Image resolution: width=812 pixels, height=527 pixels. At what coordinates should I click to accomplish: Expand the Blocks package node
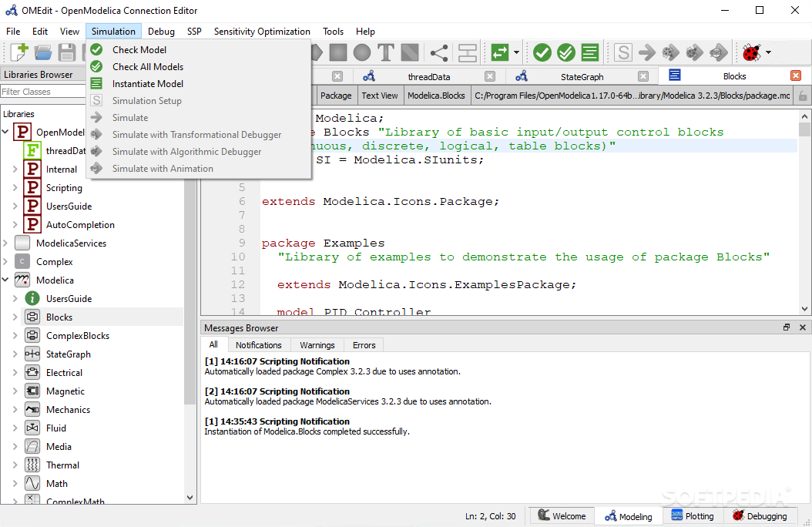(x=15, y=317)
